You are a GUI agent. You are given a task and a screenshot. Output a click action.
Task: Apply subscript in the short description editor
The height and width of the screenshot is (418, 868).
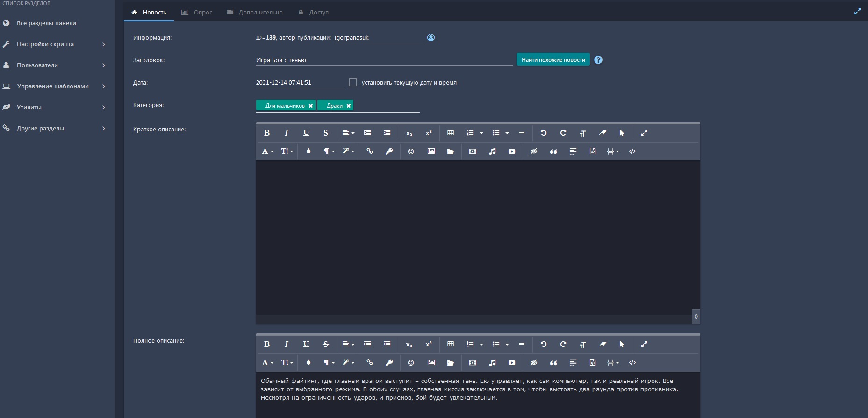(409, 133)
